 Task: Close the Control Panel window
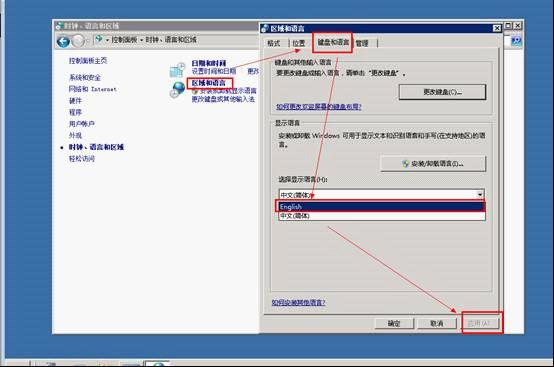point(518,26)
